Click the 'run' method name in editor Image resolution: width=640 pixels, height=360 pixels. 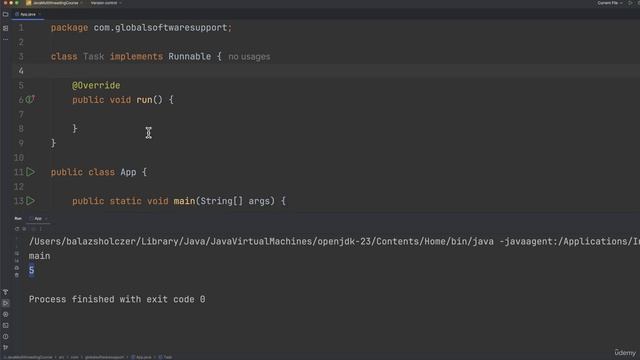144,100
